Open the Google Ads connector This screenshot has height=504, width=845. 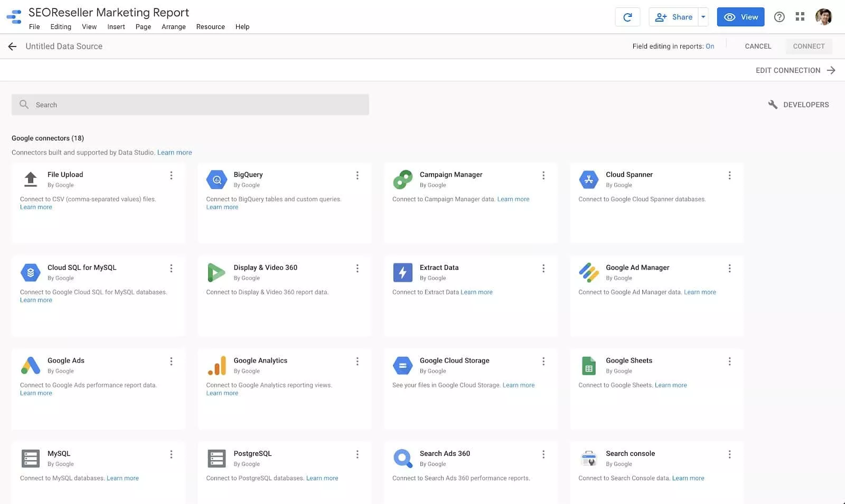tap(65, 360)
